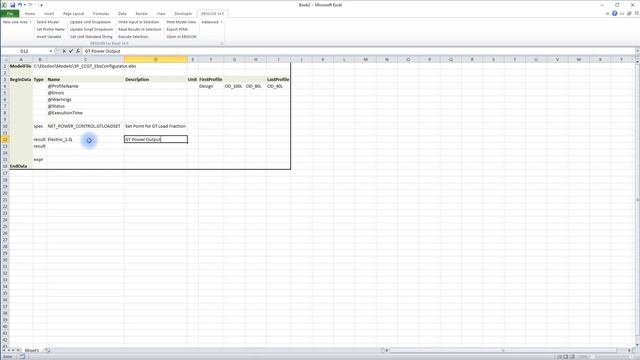This screenshot has width=640, height=360.
Task: Select row 12 header
Action: point(4,139)
